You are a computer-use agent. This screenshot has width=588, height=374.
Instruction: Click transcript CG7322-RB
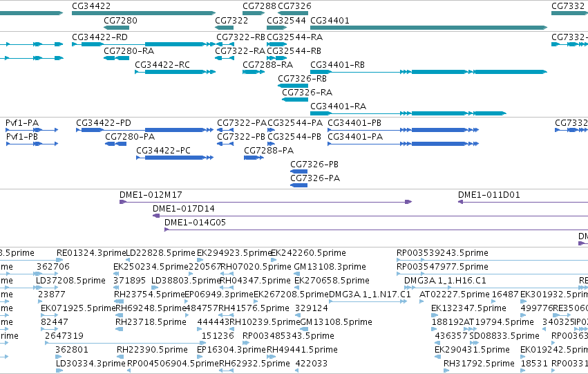coord(240,37)
